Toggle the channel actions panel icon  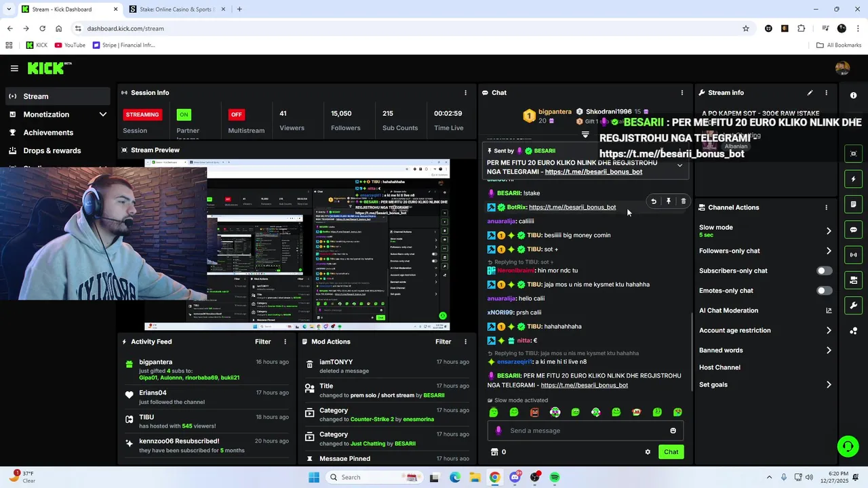[853, 280]
